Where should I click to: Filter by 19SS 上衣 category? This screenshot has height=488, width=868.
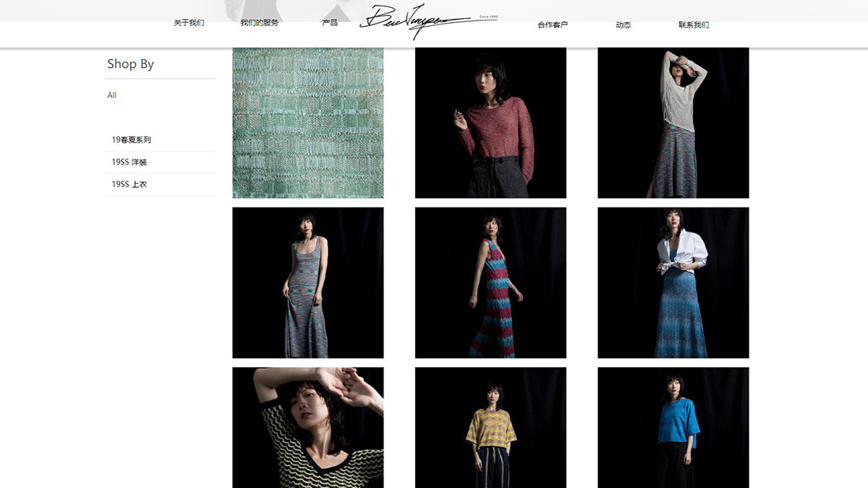coord(129,185)
